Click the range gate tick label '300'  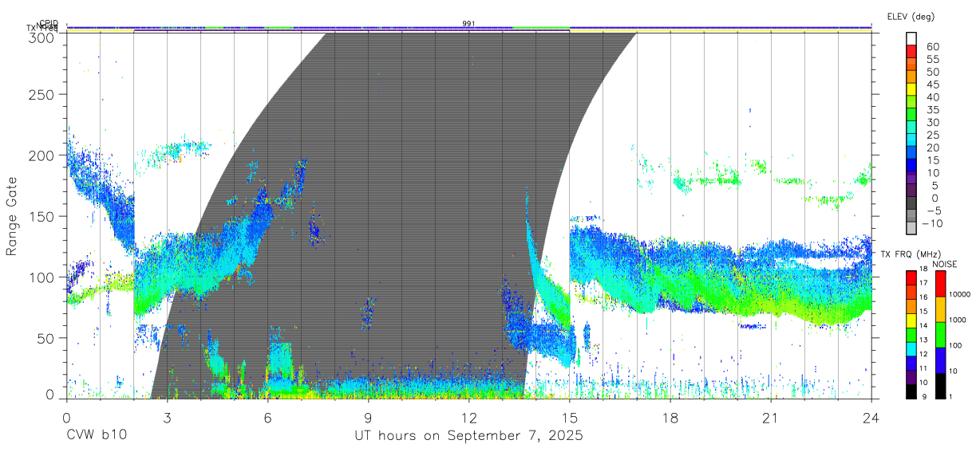[41, 37]
